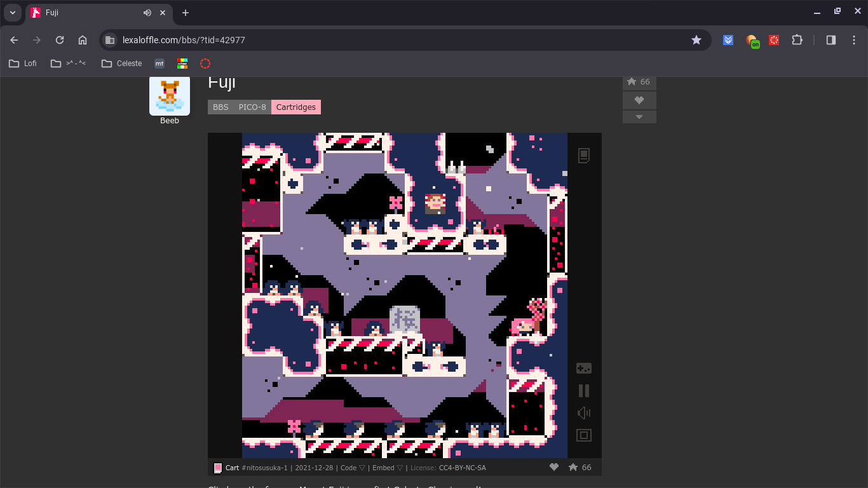Open Beeb's user avatar
The image size is (868, 488).
(170, 95)
